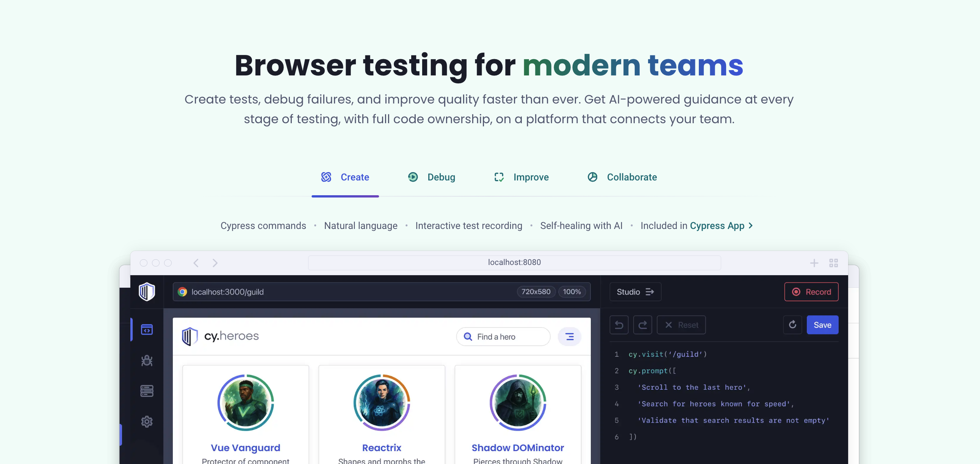Open the Debug tab

[x=431, y=177]
